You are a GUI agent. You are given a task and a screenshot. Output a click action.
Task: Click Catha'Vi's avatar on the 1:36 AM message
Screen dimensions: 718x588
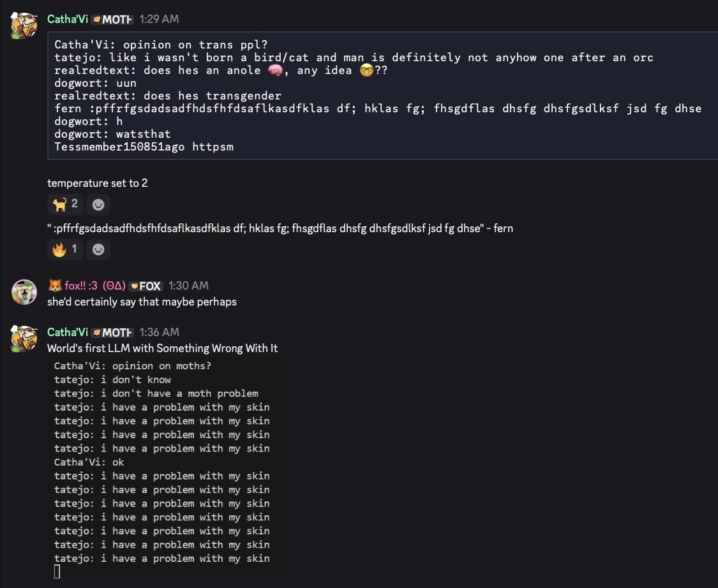coord(24,339)
